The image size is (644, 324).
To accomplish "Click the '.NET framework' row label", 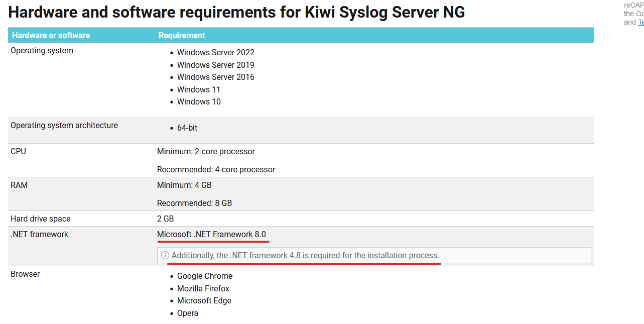I will click(x=39, y=234).
